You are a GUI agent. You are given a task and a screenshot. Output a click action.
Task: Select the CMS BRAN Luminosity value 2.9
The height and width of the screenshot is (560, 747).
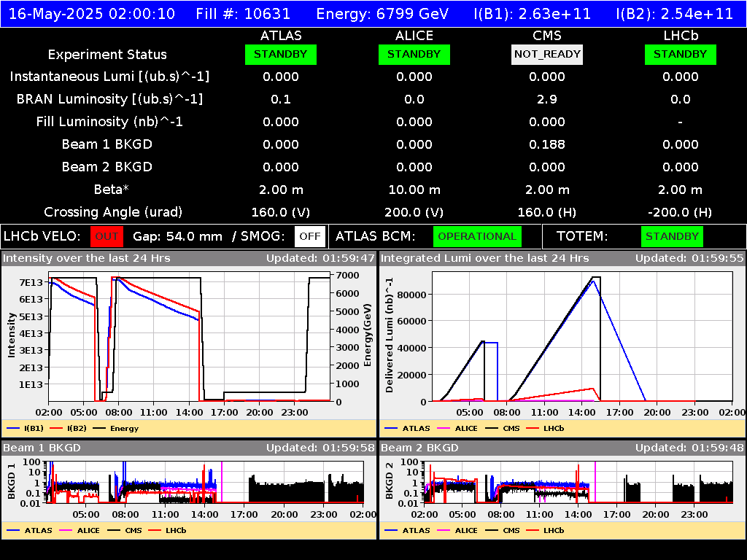547,99
